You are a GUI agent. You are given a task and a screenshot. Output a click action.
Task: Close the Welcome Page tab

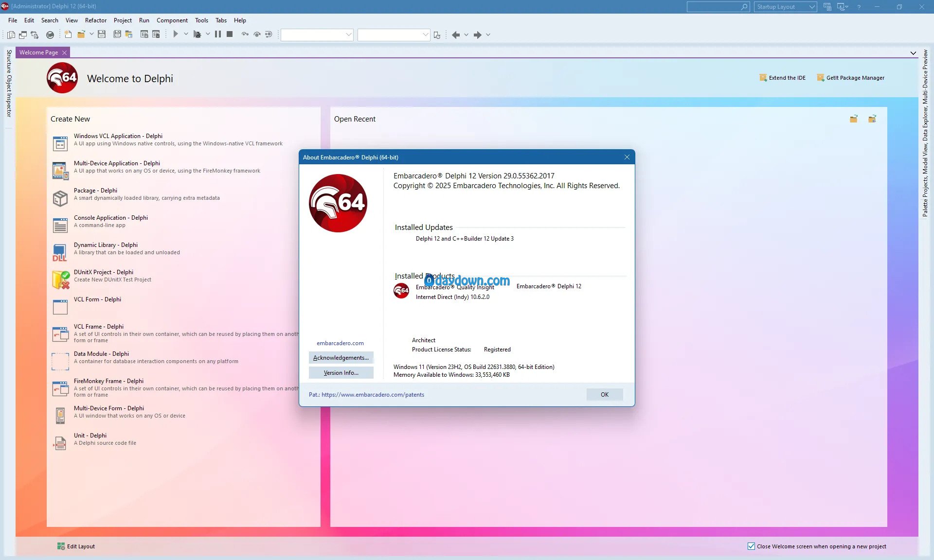coord(64,52)
